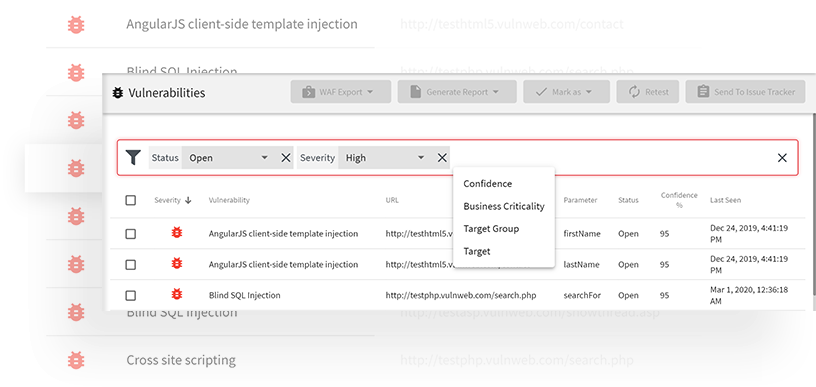The image size is (816, 387).
Task: Open the Severity High dropdown
Action: click(385, 158)
